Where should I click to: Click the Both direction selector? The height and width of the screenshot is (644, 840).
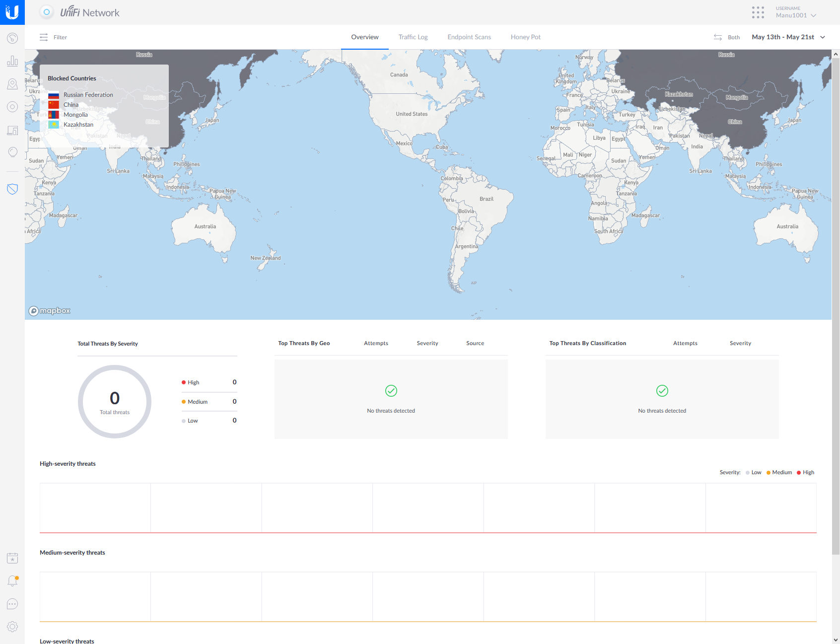click(734, 37)
